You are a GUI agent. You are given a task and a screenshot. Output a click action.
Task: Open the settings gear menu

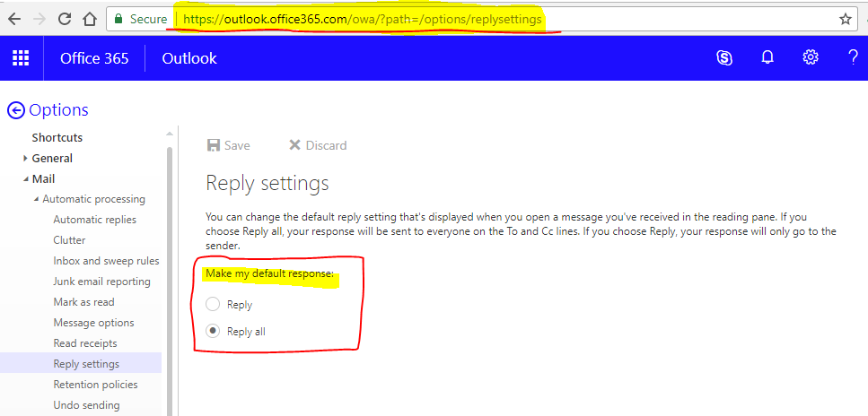[x=811, y=57]
